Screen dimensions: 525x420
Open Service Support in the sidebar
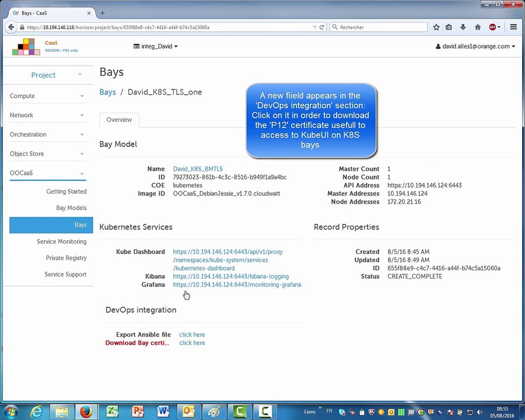(x=65, y=274)
